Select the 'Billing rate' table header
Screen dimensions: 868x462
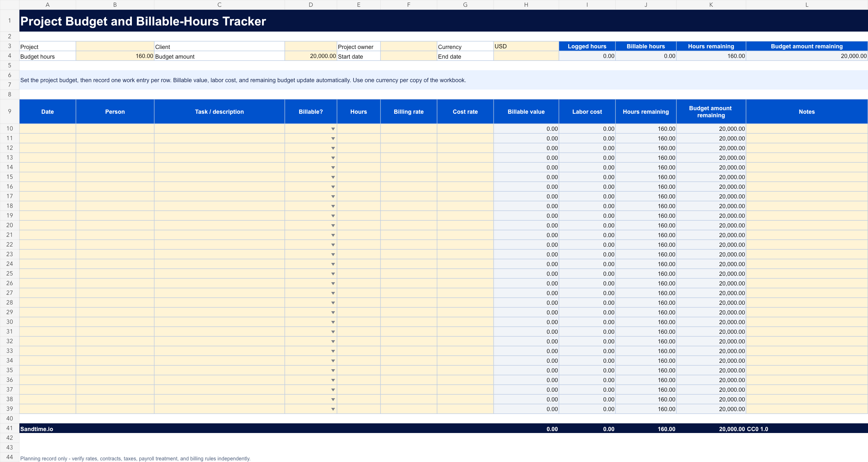409,111
